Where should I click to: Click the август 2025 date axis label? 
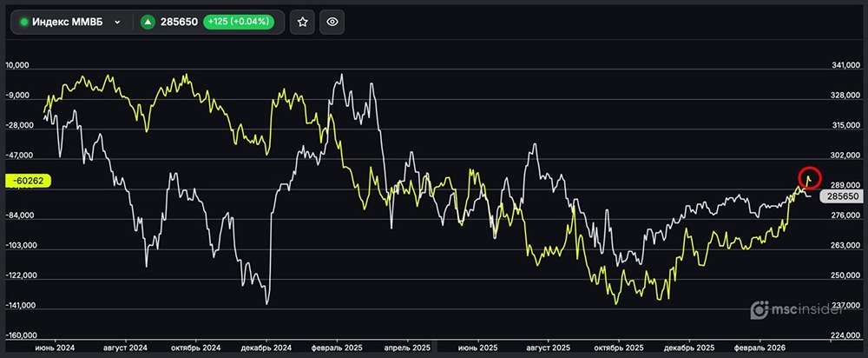549,347
